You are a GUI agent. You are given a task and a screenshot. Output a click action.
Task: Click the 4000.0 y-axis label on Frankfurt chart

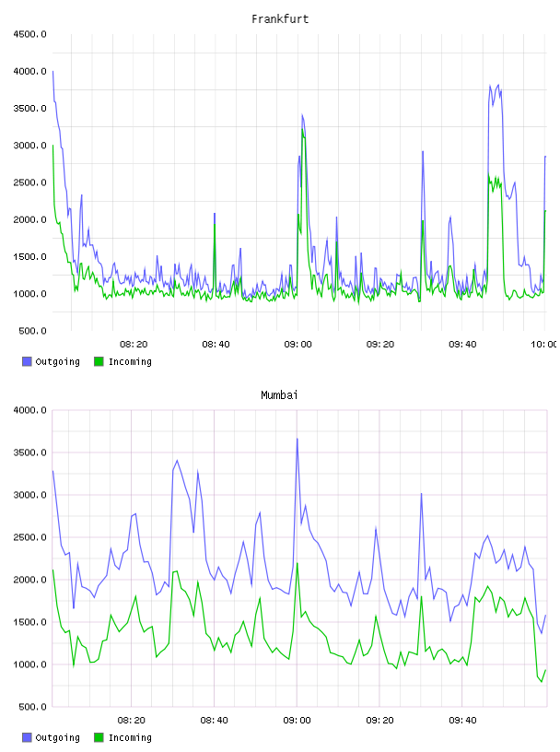(30, 72)
